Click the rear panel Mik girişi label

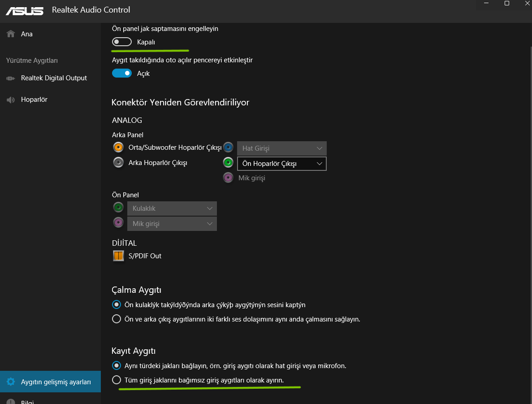click(252, 178)
